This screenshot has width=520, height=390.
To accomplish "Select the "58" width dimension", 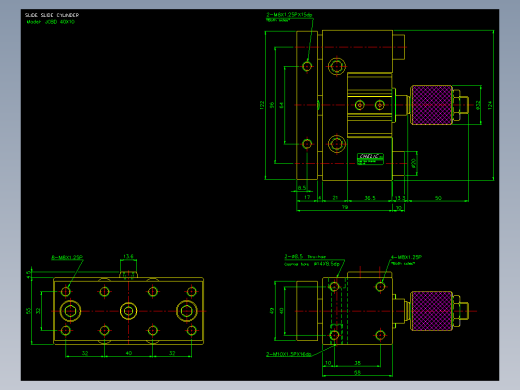I will (357, 372).
